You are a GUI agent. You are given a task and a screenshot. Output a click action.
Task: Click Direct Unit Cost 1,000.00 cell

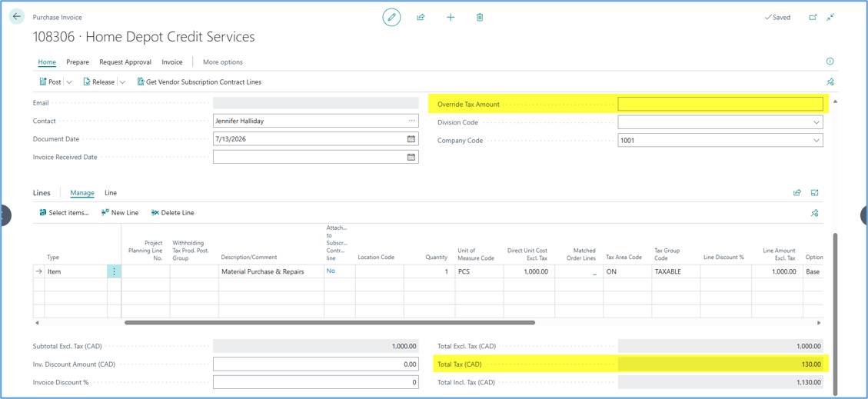click(529, 271)
